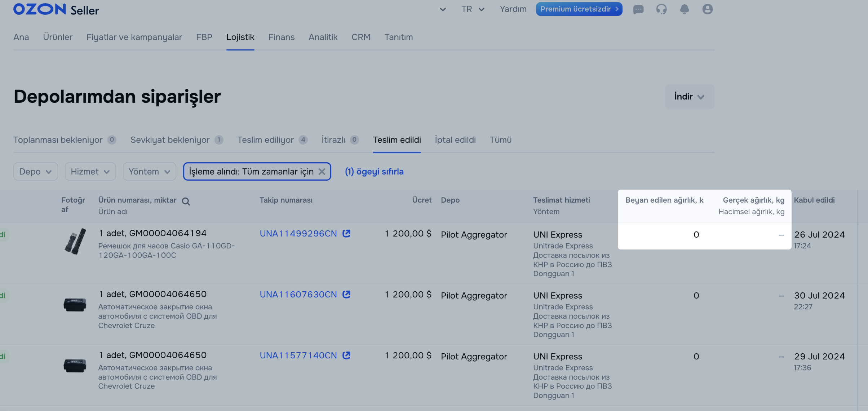Expand the Hizmet filter dropdown
Viewport: 868px width, 411px height.
(x=90, y=172)
